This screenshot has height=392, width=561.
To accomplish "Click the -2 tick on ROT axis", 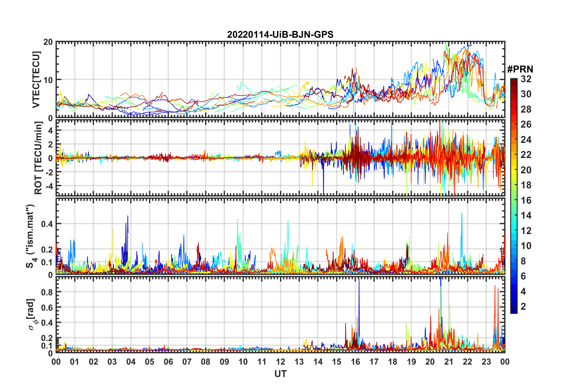I will [49, 172].
